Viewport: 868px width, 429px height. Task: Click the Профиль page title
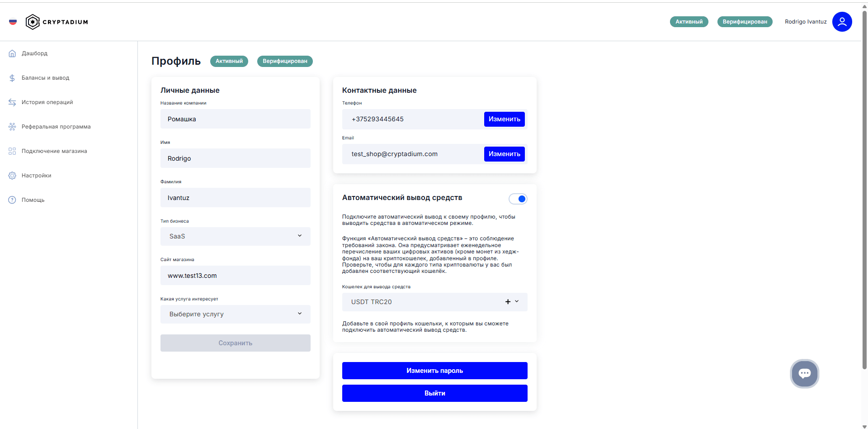pyautogui.click(x=176, y=61)
